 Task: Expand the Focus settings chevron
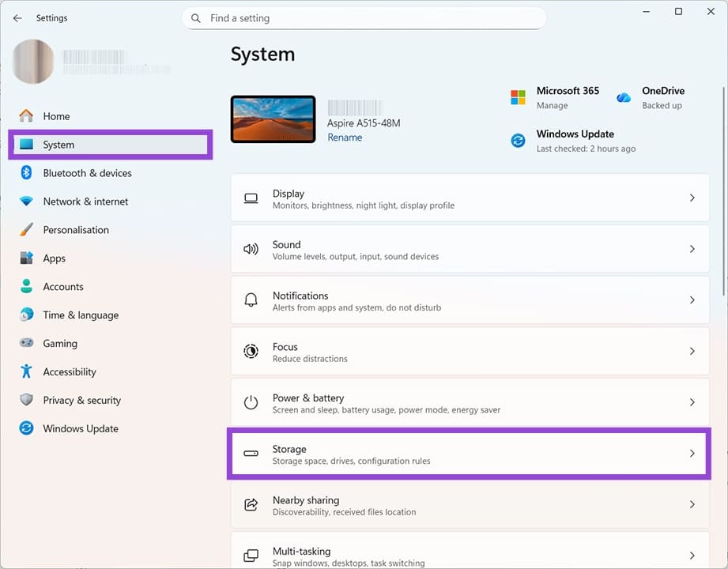(692, 352)
